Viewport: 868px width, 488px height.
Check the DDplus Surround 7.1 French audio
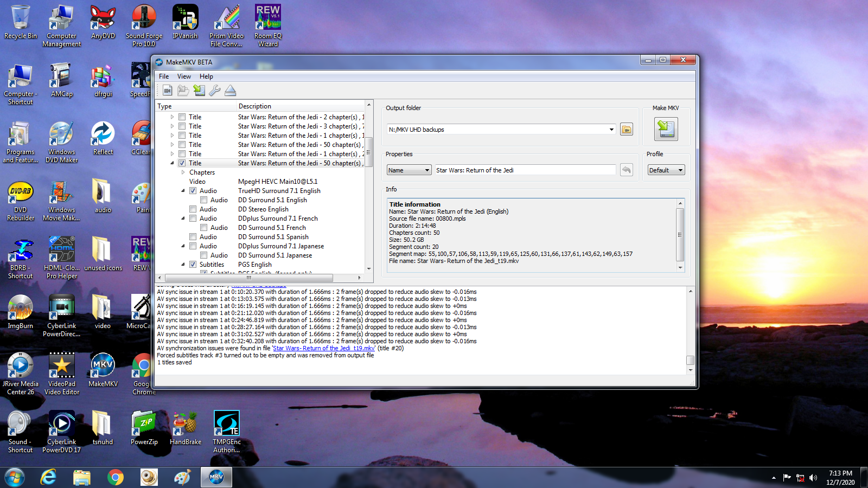click(193, 219)
